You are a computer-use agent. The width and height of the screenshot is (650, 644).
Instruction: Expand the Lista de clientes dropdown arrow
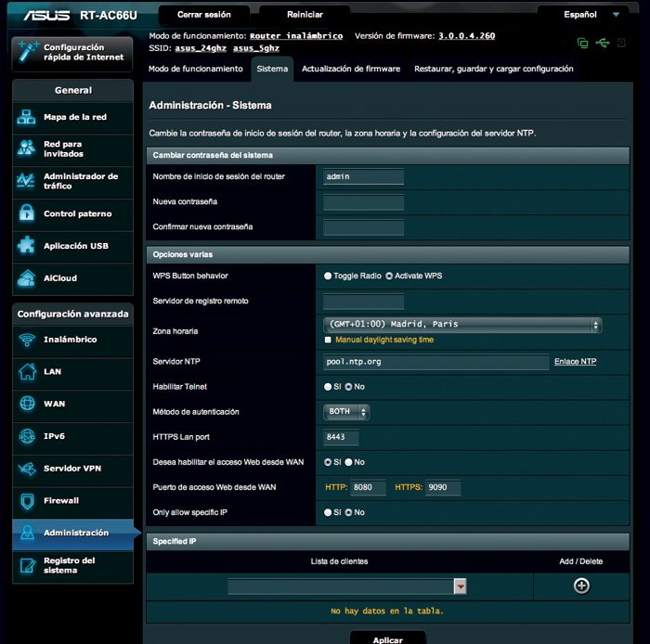point(461,586)
